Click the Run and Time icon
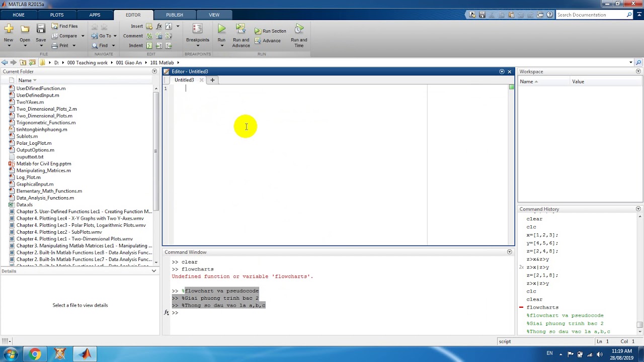 299,29
